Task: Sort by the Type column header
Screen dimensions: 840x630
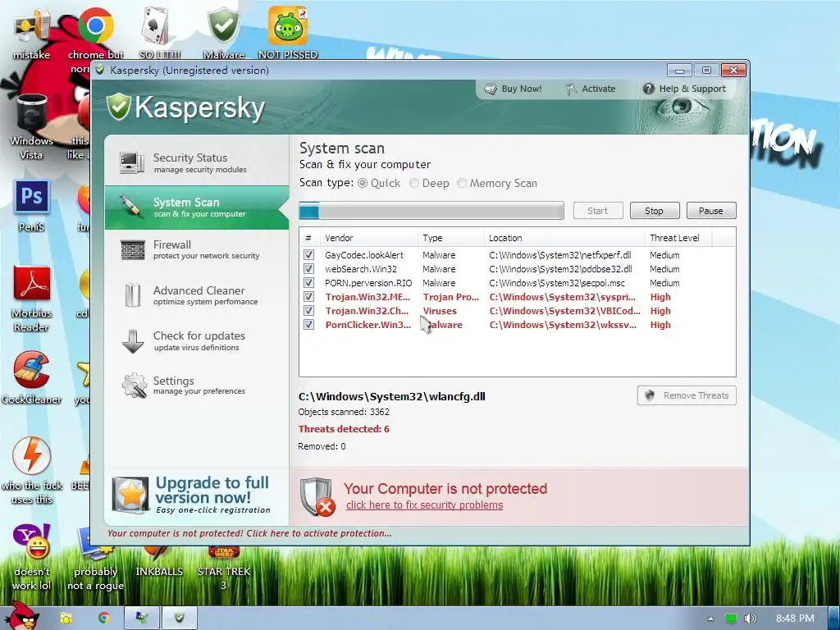Action: pos(451,238)
